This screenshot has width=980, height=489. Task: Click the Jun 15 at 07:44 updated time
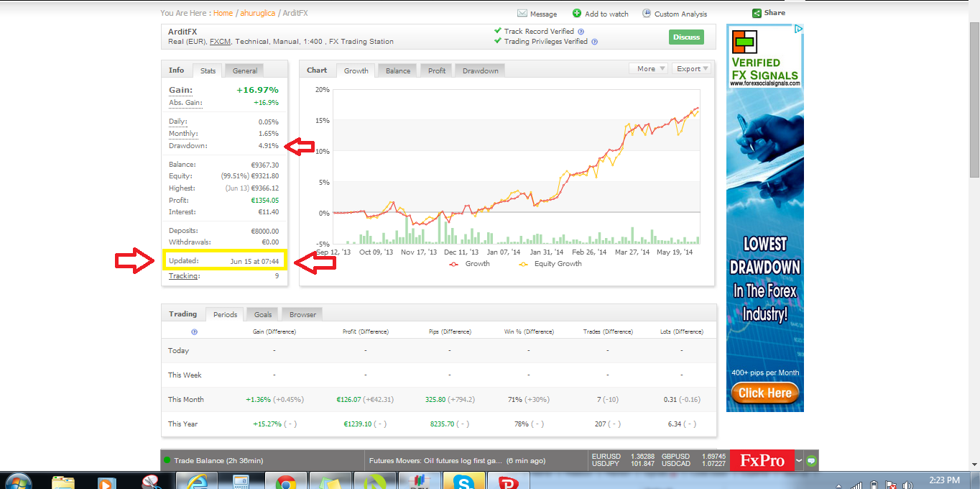(254, 260)
